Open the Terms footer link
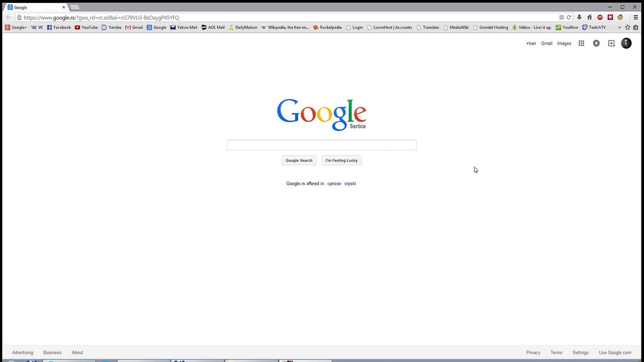 tap(556, 352)
